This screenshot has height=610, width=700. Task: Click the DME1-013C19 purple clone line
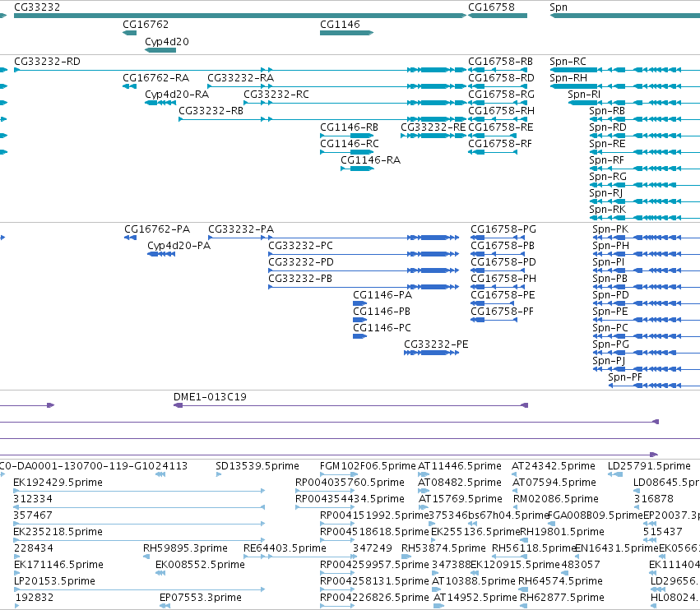351,405
